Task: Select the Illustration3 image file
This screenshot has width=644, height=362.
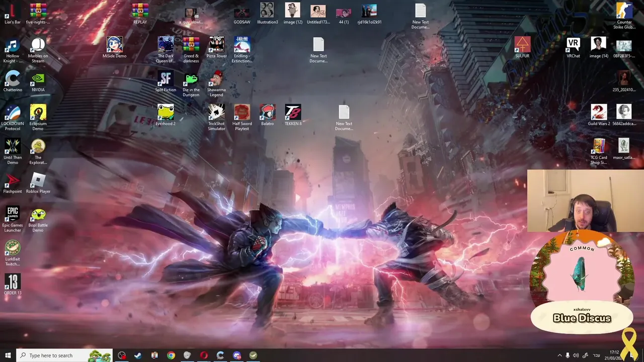Action: (x=267, y=14)
